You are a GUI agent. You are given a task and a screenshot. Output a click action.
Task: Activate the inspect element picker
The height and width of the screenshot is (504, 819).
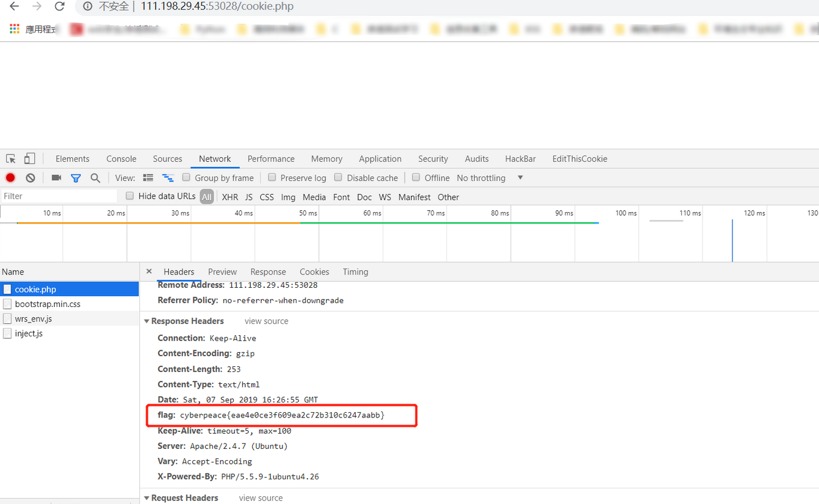[11, 159]
